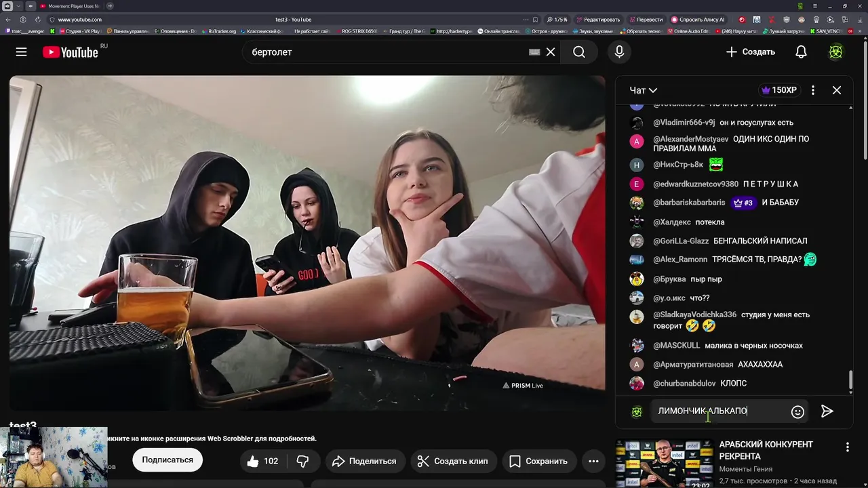Open the Панель управления bookmark
Viewport: 868px width, 488px height.
point(127,31)
